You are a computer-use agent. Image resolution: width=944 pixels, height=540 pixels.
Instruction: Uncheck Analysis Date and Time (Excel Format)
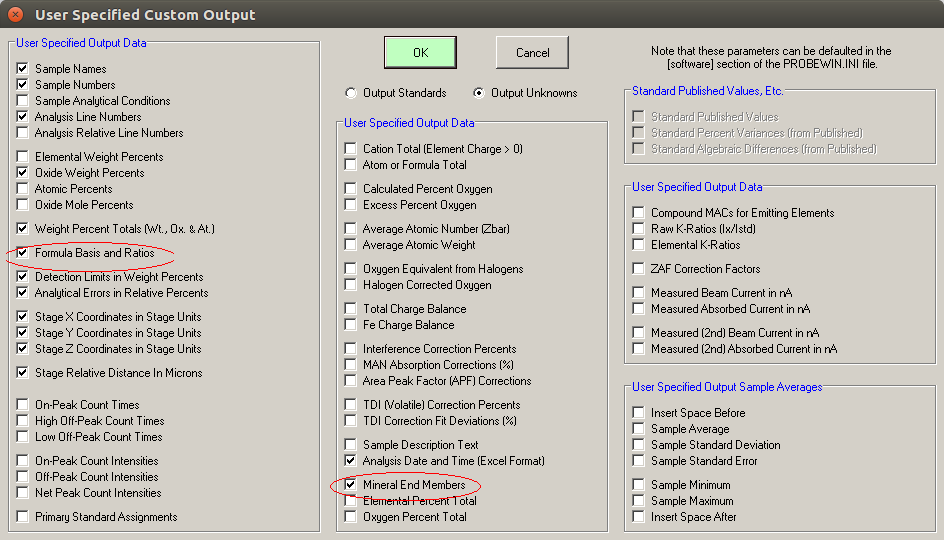351,461
